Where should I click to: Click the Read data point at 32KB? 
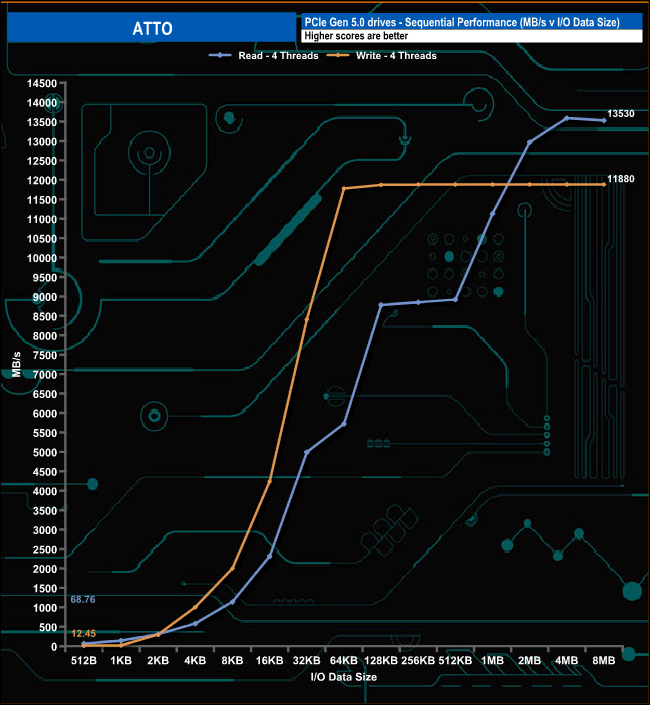[307, 452]
